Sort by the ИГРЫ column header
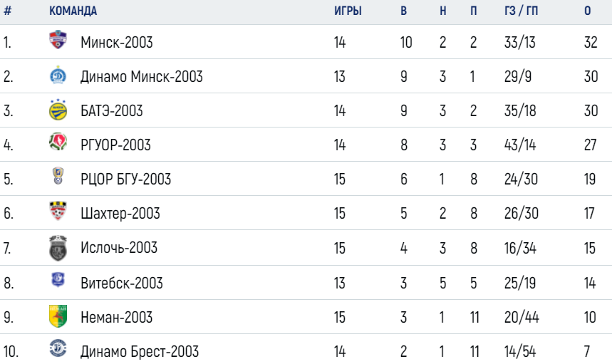The width and height of the screenshot is (612, 364). (x=348, y=11)
